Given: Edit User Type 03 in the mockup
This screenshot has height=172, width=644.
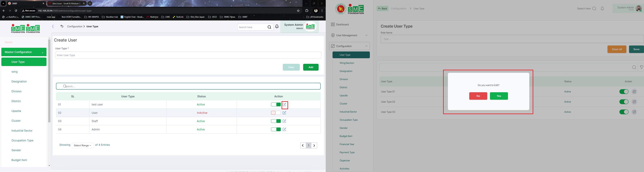Looking at the screenshot, I should (634, 112).
